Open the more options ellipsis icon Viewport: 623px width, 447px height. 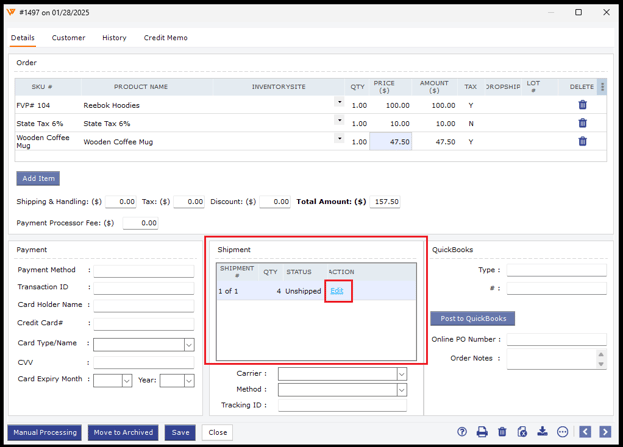(563, 432)
